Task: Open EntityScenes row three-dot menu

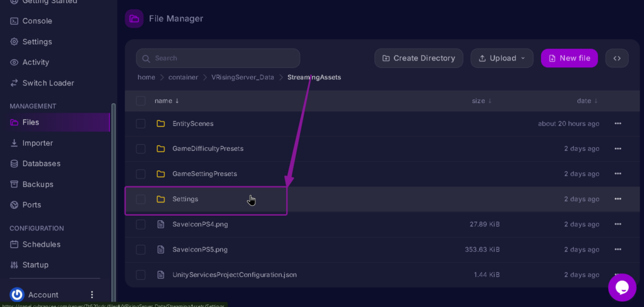Action: pyautogui.click(x=618, y=123)
